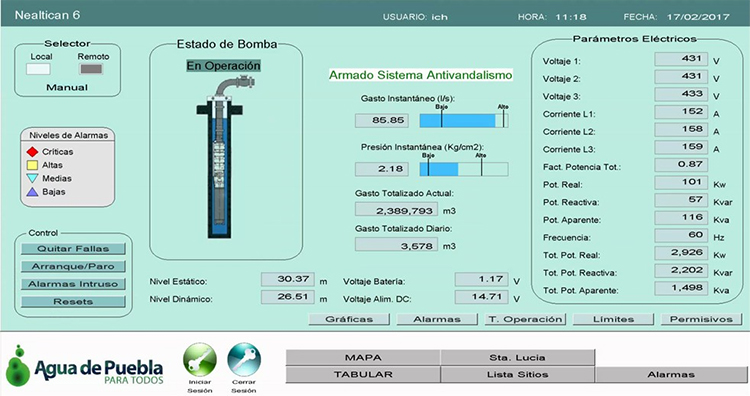Click the Pot. Aparente value 116

pos(681,218)
